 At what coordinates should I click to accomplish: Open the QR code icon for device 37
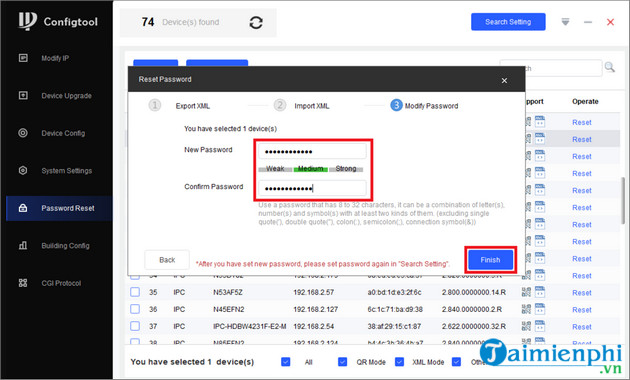coord(526,326)
